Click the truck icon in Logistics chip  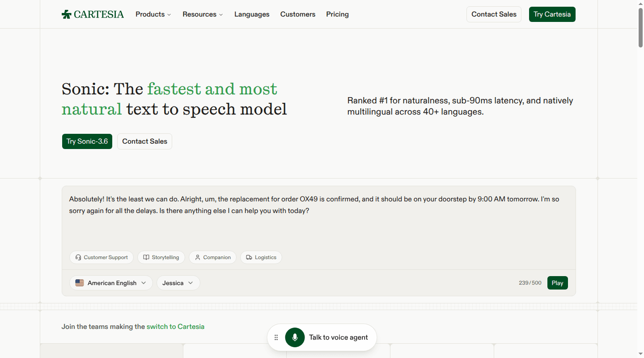tap(249, 257)
